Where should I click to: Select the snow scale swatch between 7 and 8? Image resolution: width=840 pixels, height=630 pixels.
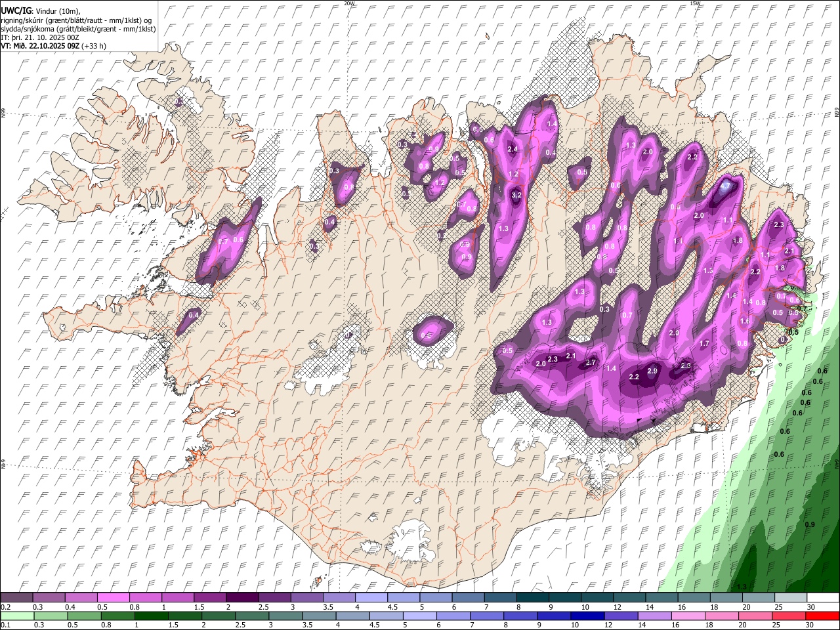(500, 598)
